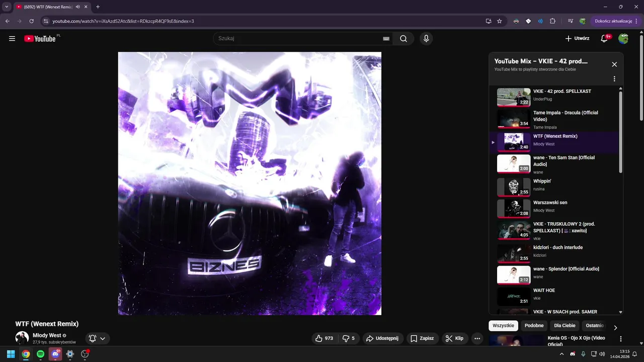The image size is (644, 362).
Task: Open the playlist panel three-dot options
Action: pyautogui.click(x=614, y=79)
